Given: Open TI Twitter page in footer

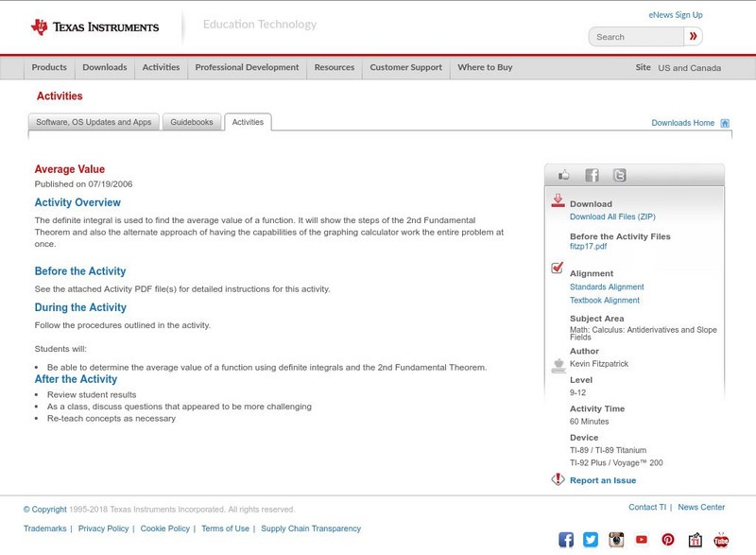Looking at the screenshot, I should 591,540.
